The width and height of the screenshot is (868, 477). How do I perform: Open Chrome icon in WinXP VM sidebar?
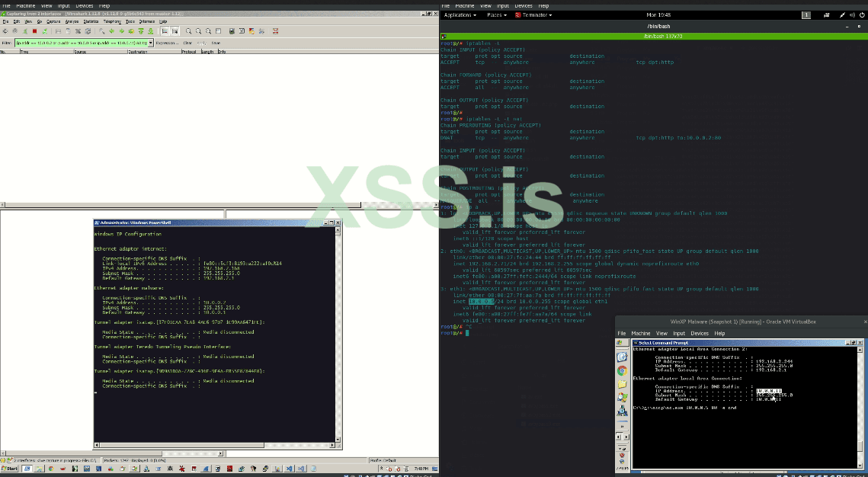(622, 370)
